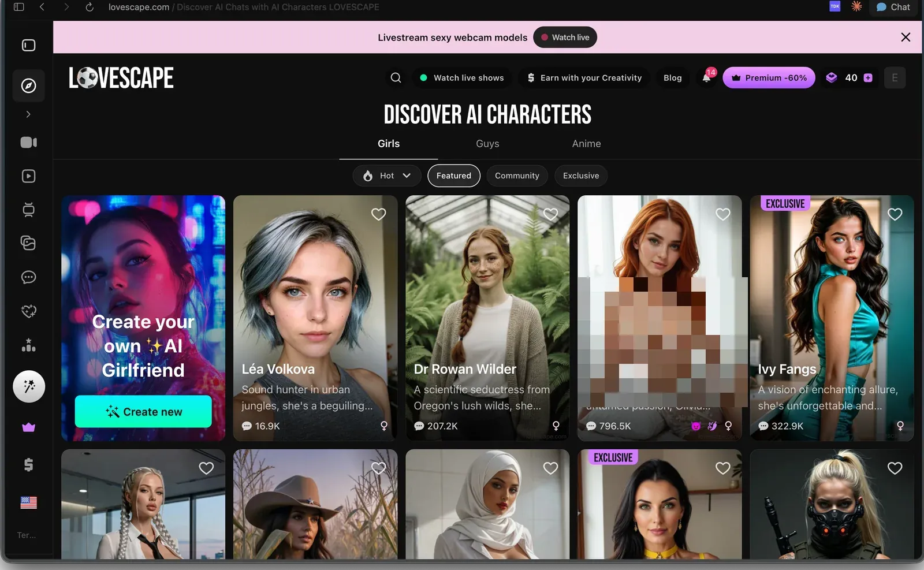This screenshot has height=570, width=924.
Task: Switch to the Anime tab
Action: point(586,144)
